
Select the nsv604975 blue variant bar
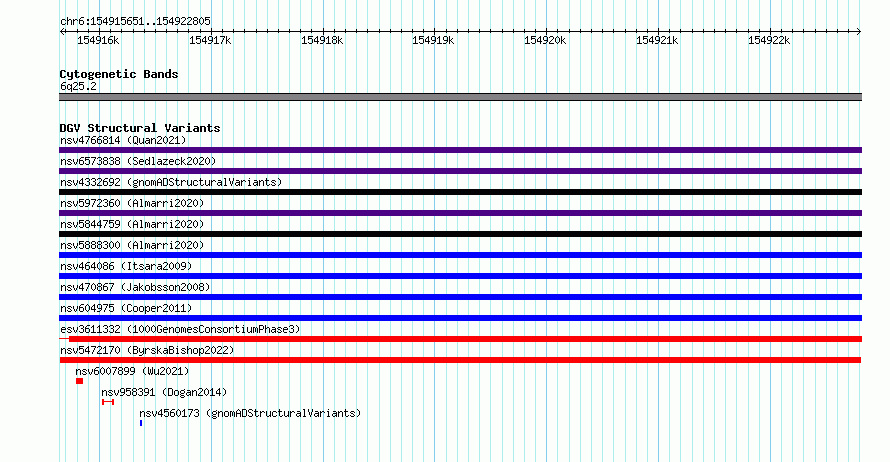click(460, 318)
